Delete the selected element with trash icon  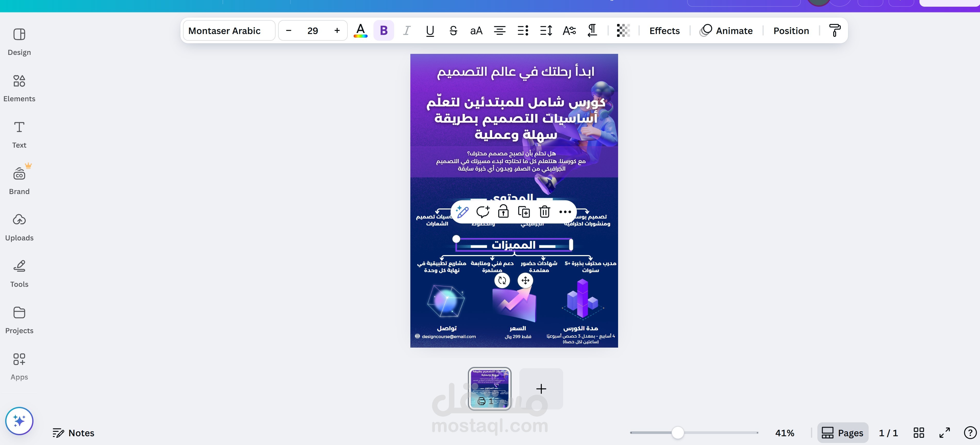pyautogui.click(x=544, y=212)
